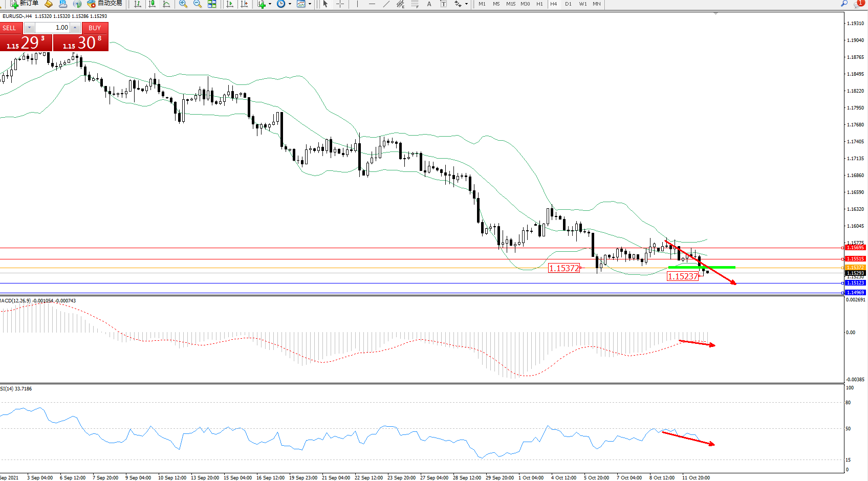
Task: Expand the periodicity clock dropdown arrow
Action: 290,4
